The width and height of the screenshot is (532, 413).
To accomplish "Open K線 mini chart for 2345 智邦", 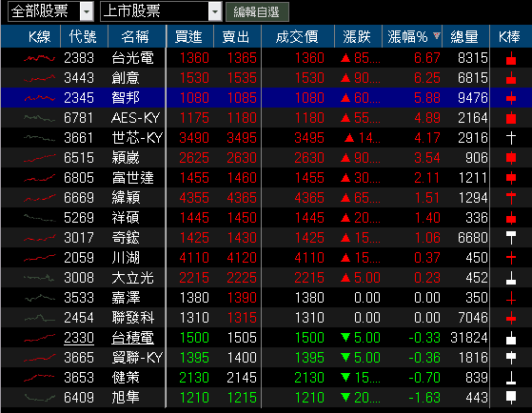I will coord(39,98).
